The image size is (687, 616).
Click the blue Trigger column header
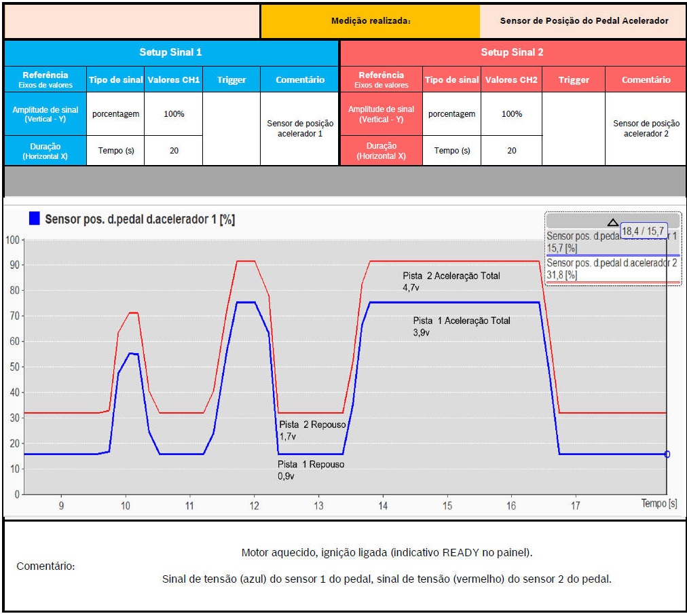(x=231, y=79)
